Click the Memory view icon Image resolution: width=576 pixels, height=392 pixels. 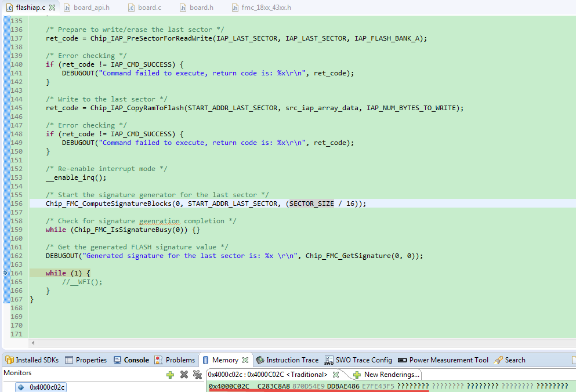[x=206, y=360]
